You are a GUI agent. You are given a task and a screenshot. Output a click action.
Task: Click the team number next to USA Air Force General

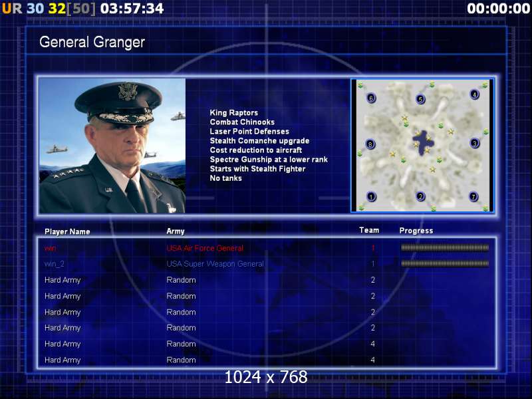pyautogui.click(x=373, y=248)
